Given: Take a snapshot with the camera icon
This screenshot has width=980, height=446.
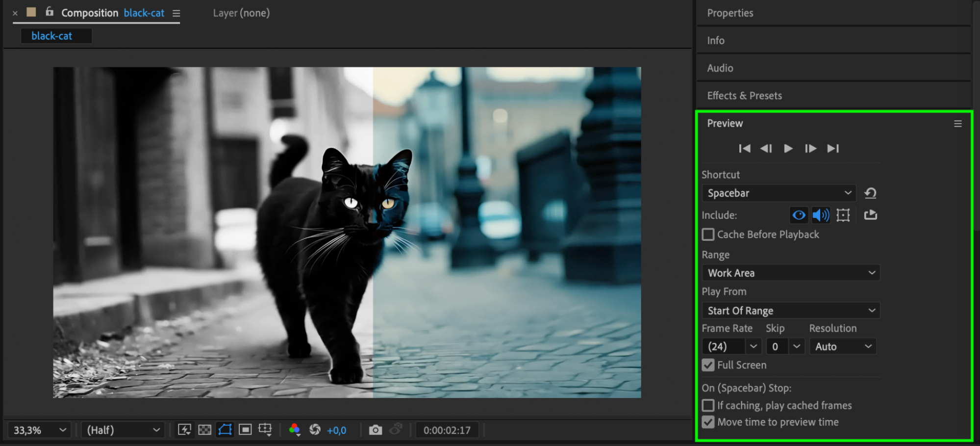Looking at the screenshot, I should tap(375, 430).
